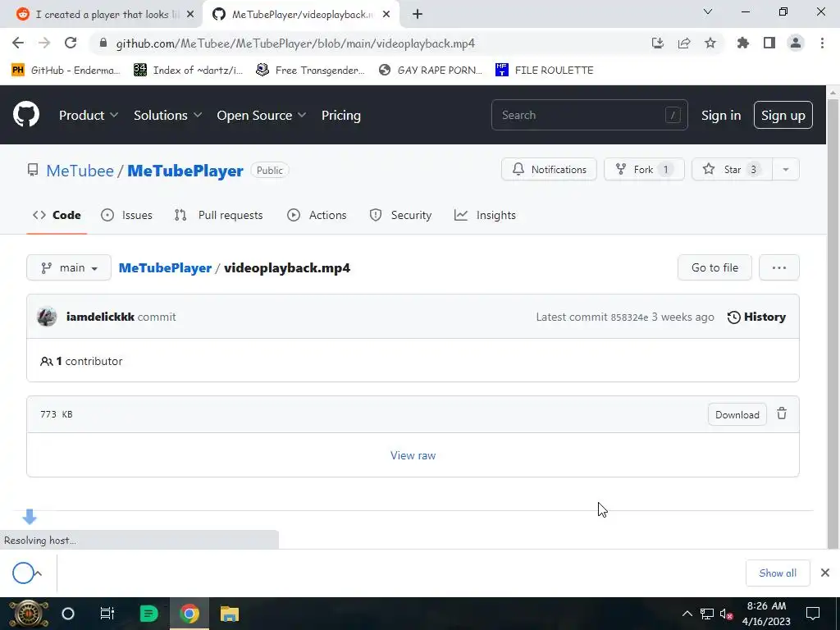Open the three-dot file options menu
Screen dimensions: 840x630
click(x=779, y=267)
